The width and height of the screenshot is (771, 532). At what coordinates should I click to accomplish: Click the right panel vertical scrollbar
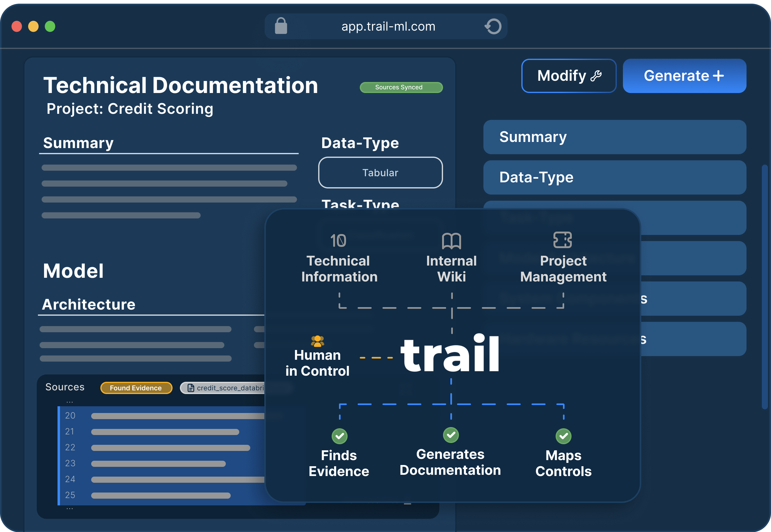765,287
